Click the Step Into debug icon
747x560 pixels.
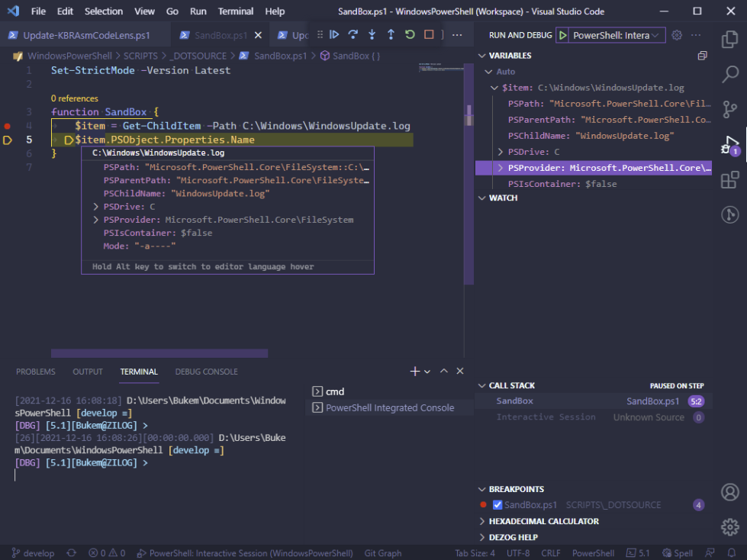pyautogui.click(x=372, y=34)
